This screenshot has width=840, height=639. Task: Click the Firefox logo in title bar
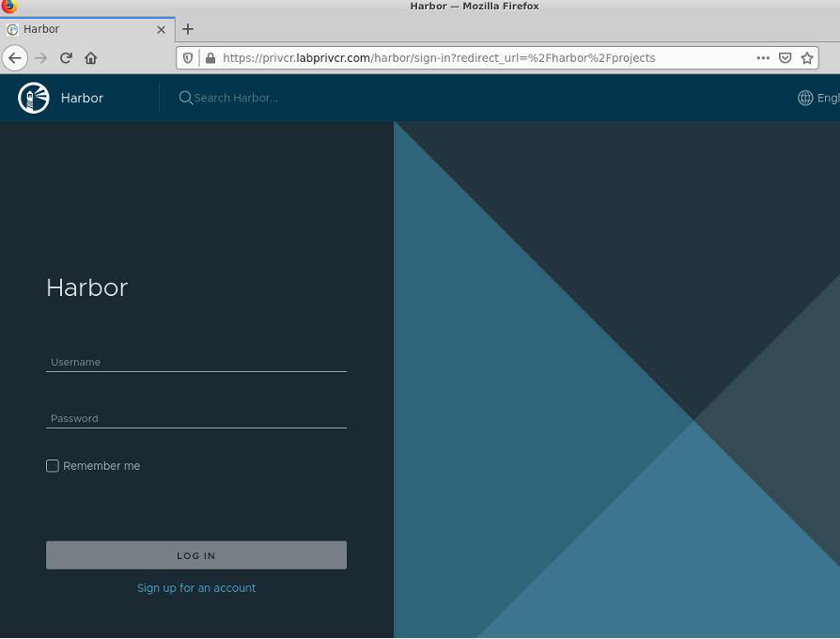click(8, 6)
